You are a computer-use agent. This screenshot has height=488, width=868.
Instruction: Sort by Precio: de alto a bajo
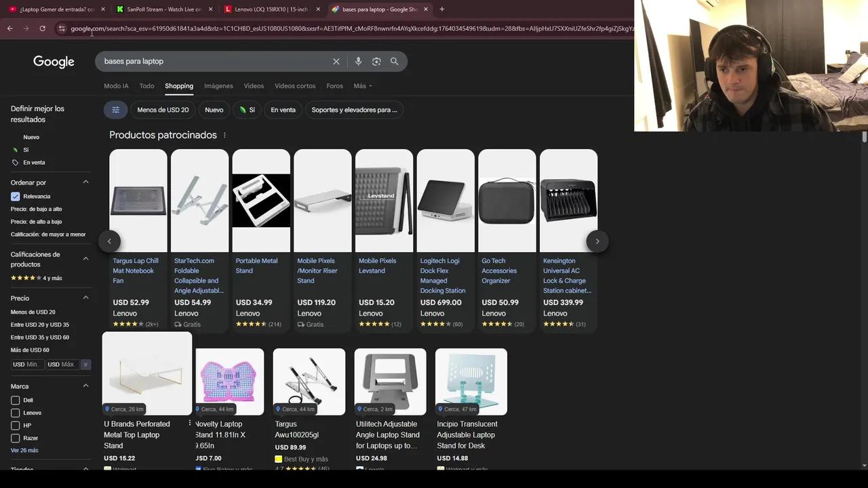pyautogui.click(x=36, y=222)
